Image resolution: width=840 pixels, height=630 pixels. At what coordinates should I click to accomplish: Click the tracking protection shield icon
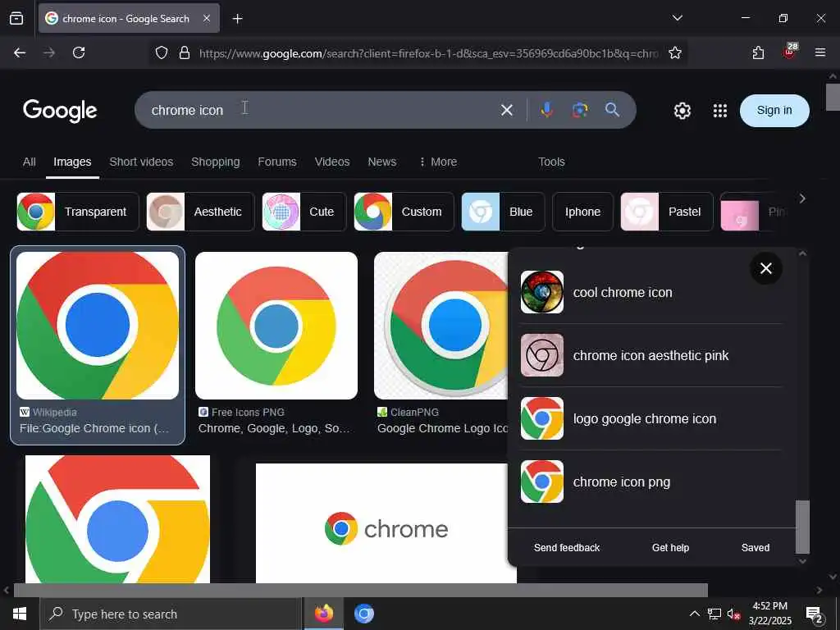coord(162,52)
